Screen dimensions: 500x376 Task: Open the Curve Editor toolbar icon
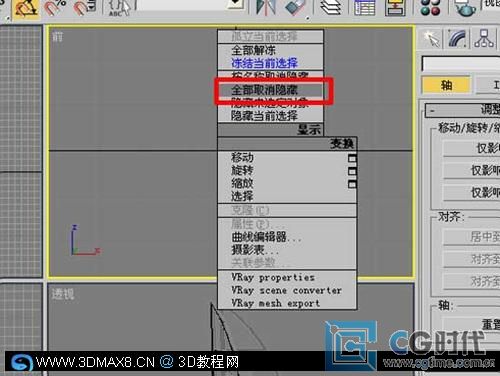364,8
